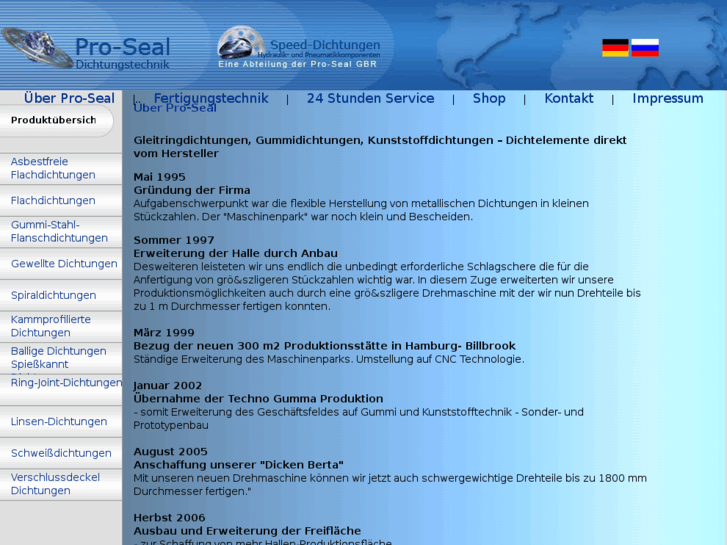The image size is (727, 545).
Task: Select the Produktübersicht sidebar button
Action: 57,121
